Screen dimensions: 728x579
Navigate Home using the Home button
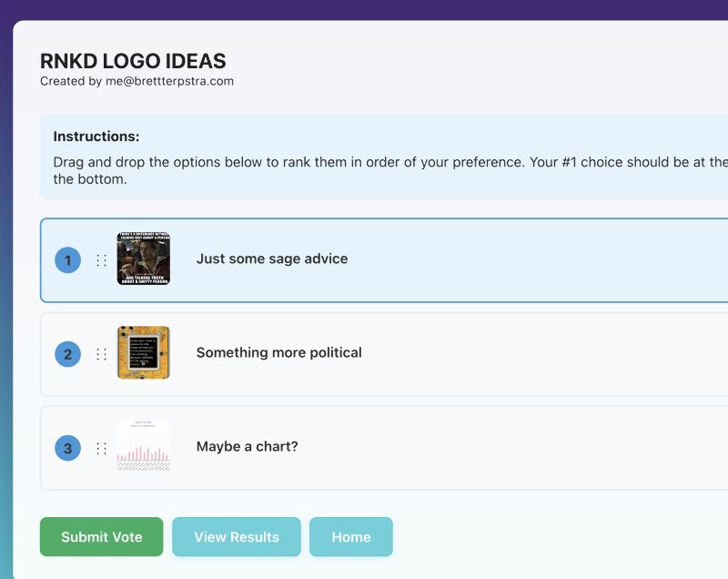(x=350, y=537)
